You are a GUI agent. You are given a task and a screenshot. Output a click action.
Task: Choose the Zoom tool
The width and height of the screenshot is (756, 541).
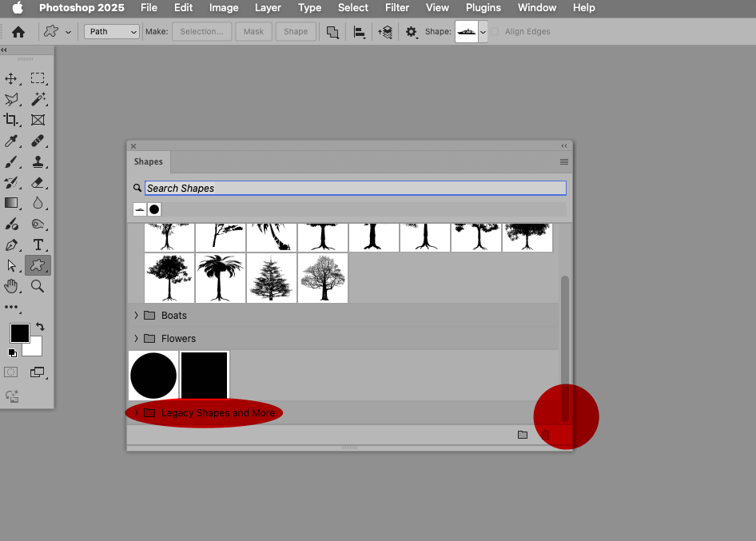[x=38, y=286]
